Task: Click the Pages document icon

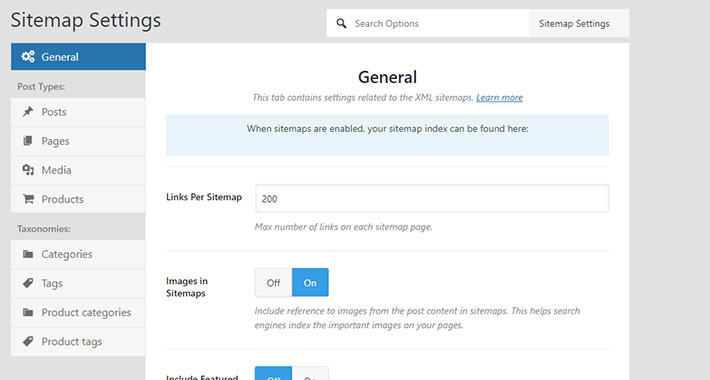Action: 28,141
